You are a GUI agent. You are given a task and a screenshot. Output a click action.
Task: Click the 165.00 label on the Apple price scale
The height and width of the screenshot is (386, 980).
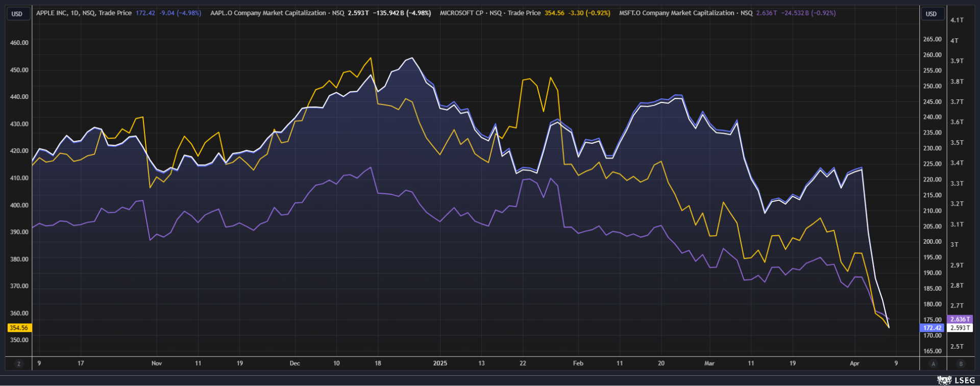933,351
